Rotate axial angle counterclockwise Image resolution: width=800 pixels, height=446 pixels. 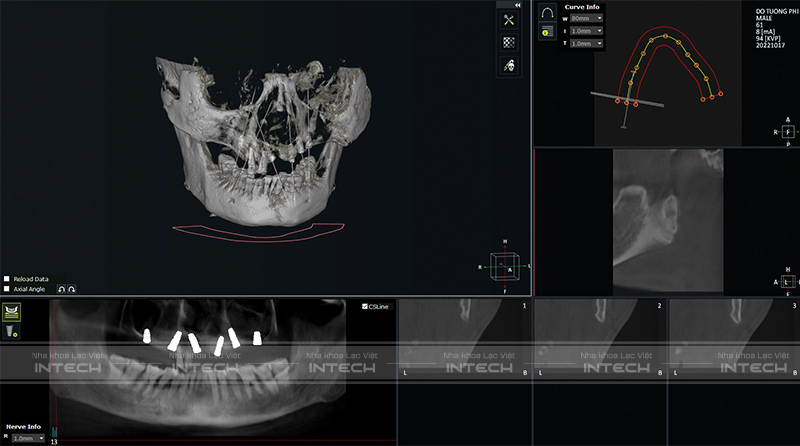tap(61, 289)
